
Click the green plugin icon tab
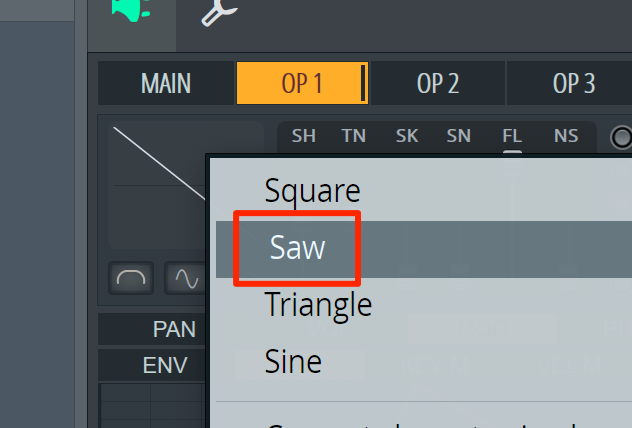pos(132,10)
